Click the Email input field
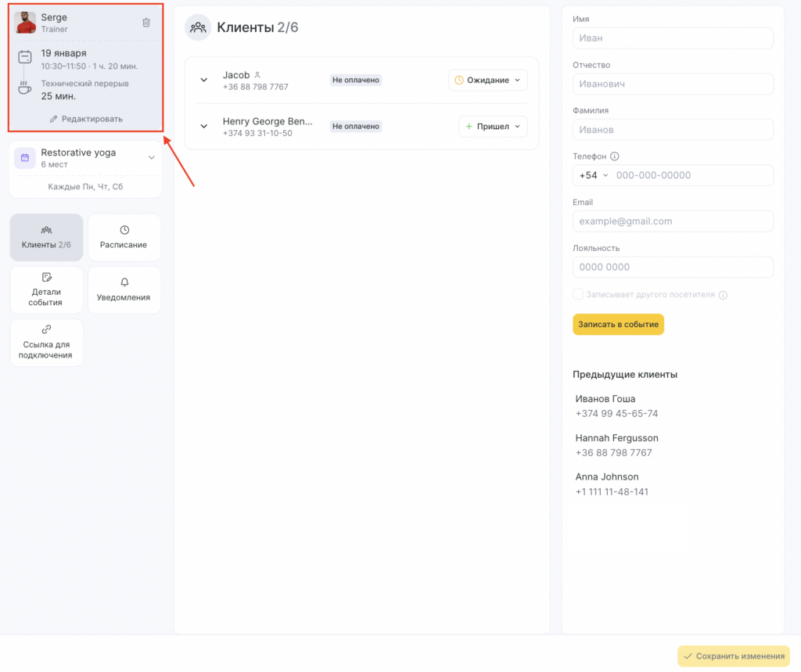The width and height of the screenshot is (801, 672). [673, 221]
